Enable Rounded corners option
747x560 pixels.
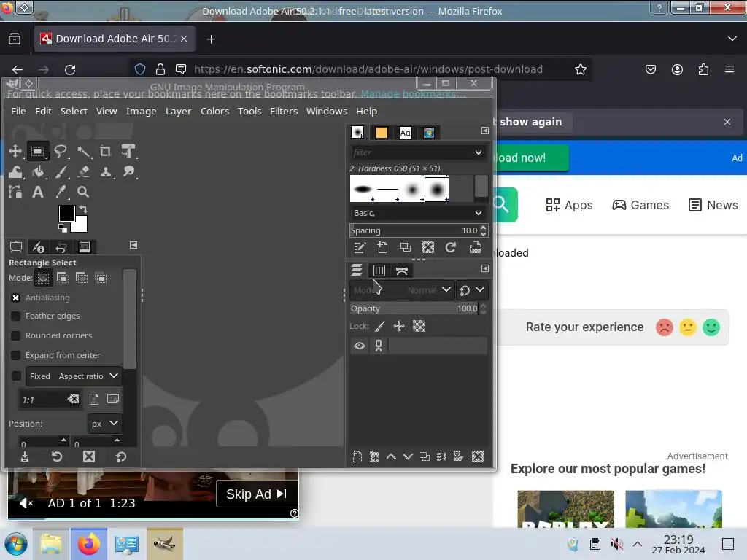tap(16, 335)
